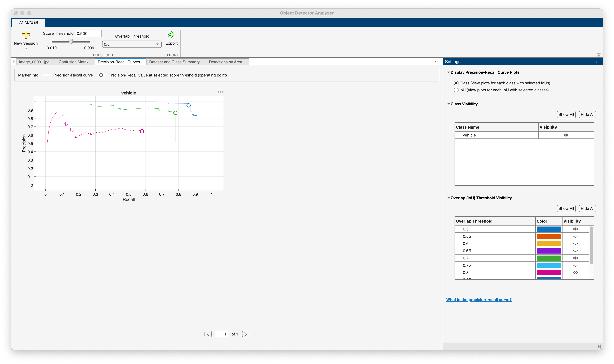
Task: Show the 0.55 overlap threshold curve
Action: [x=575, y=236]
